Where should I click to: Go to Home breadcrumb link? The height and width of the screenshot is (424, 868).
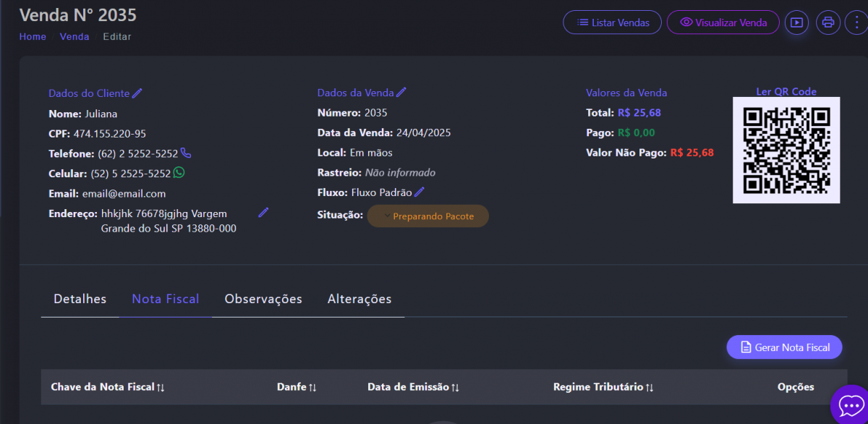(33, 36)
